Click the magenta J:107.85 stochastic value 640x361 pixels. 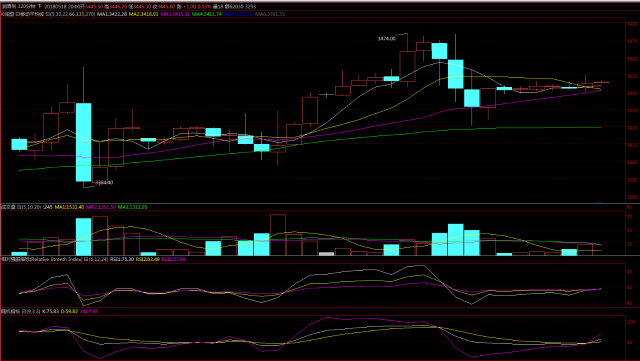click(x=89, y=312)
